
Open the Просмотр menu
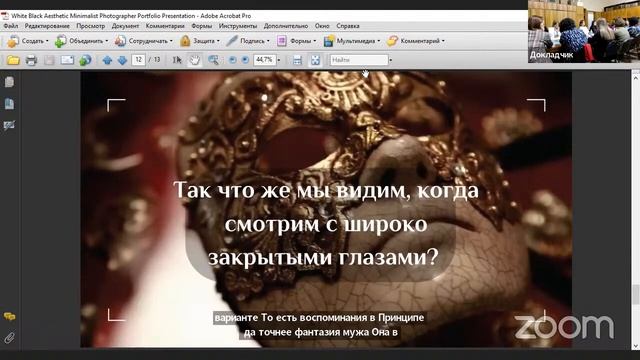coord(91,26)
